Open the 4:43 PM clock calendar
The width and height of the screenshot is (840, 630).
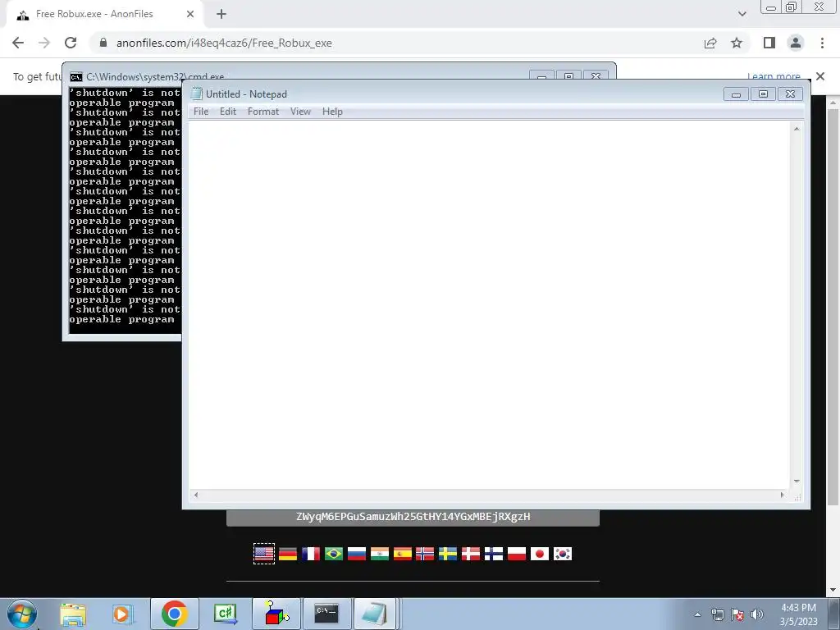(x=798, y=614)
